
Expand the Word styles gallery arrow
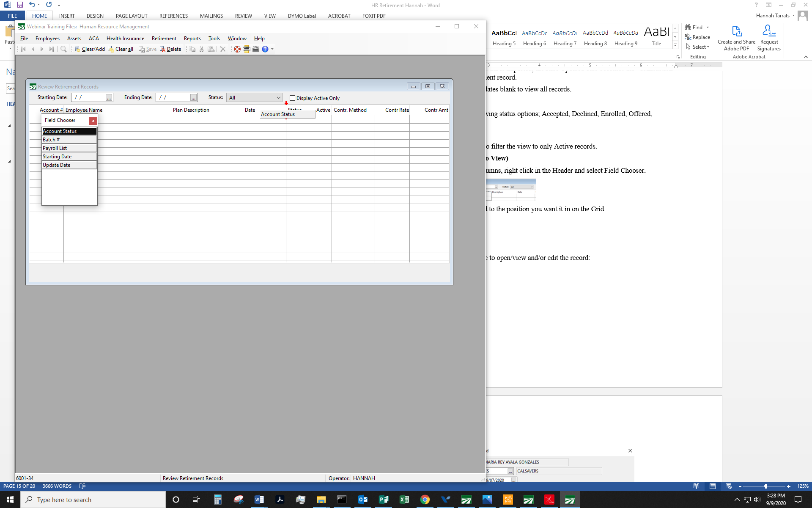[x=675, y=45]
